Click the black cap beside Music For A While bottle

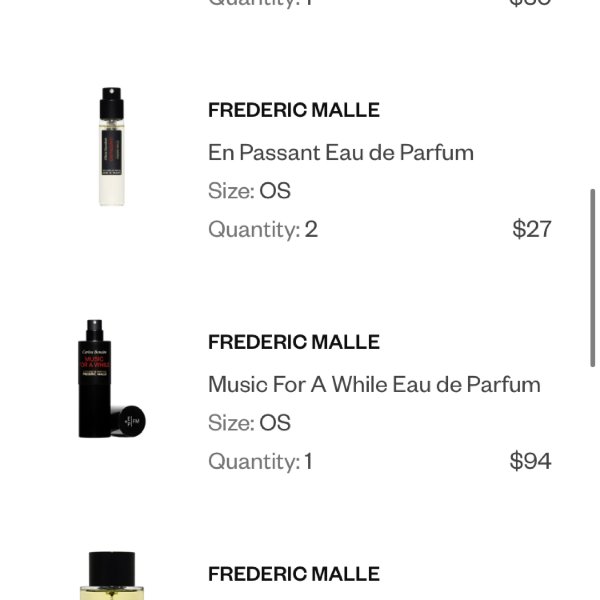(x=129, y=421)
